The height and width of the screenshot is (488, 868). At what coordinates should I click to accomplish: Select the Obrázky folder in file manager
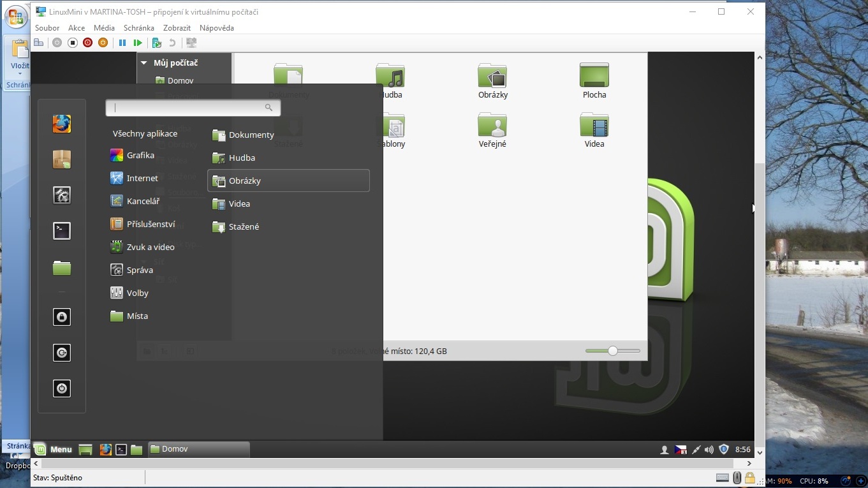pyautogui.click(x=492, y=82)
